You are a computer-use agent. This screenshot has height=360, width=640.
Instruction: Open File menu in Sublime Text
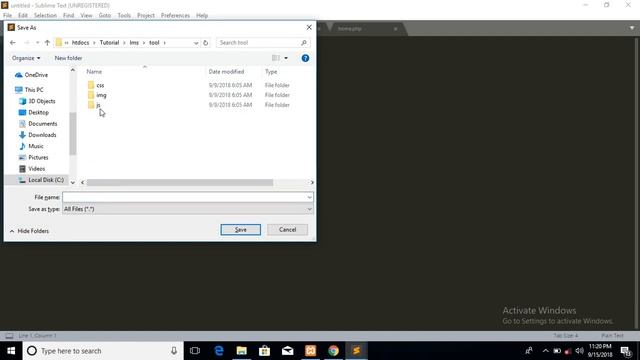click(7, 16)
